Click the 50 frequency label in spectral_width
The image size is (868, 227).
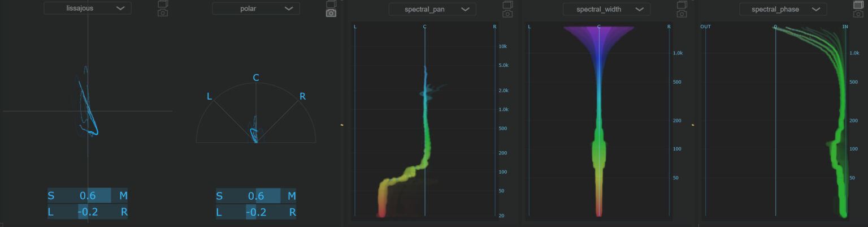click(x=675, y=178)
